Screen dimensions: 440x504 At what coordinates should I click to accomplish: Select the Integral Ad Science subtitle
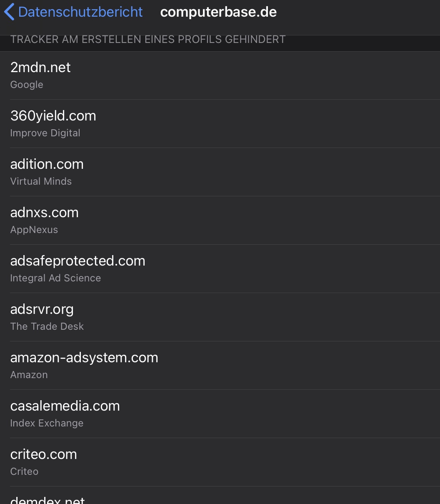point(55,278)
